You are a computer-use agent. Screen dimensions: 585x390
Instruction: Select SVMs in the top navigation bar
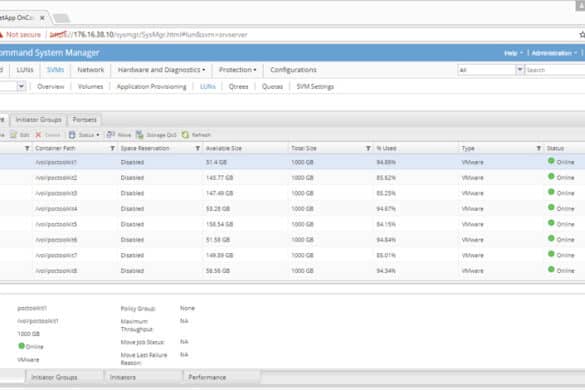click(x=56, y=70)
